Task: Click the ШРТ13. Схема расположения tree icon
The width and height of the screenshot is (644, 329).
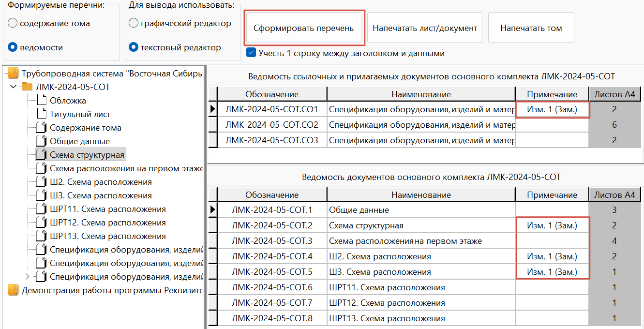Action: (41, 236)
